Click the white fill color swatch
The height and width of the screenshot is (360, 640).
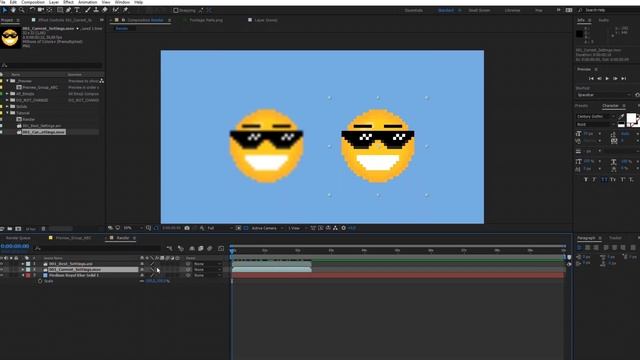pyautogui.click(x=631, y=118)
